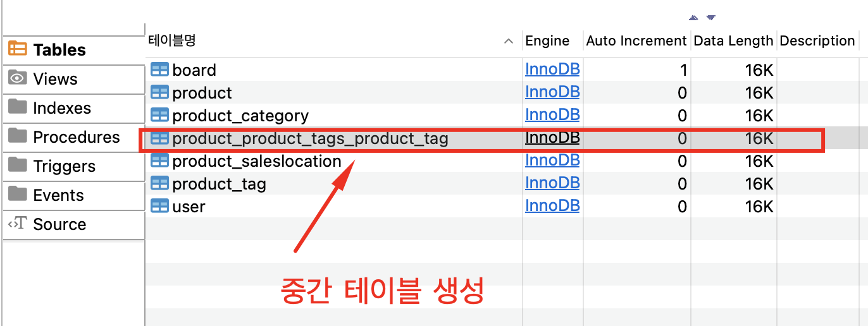This screenshot has height=326, width=868.
Task: Expand panel using small down triangle
Action: pos(710,18)
